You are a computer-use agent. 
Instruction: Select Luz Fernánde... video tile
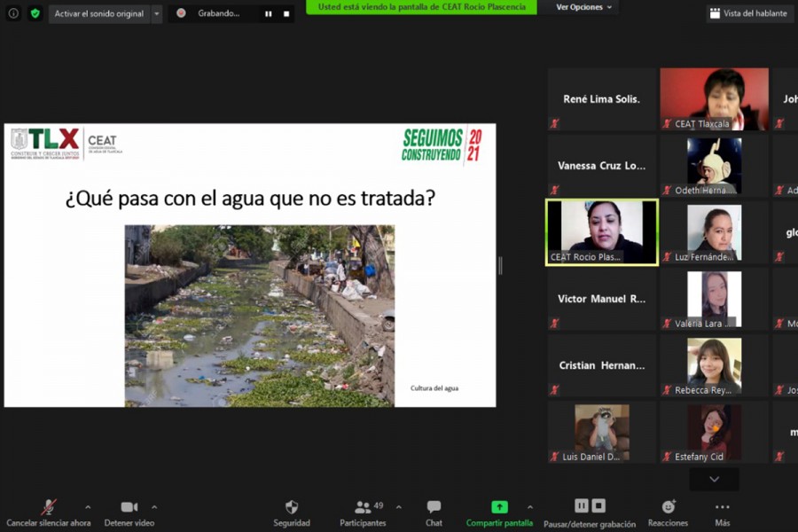(x=714, y=232)
